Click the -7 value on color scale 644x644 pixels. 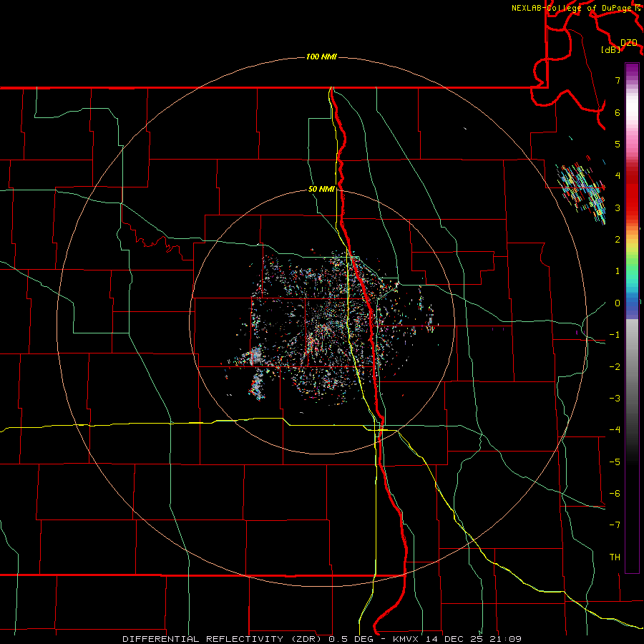pos(615,525)
